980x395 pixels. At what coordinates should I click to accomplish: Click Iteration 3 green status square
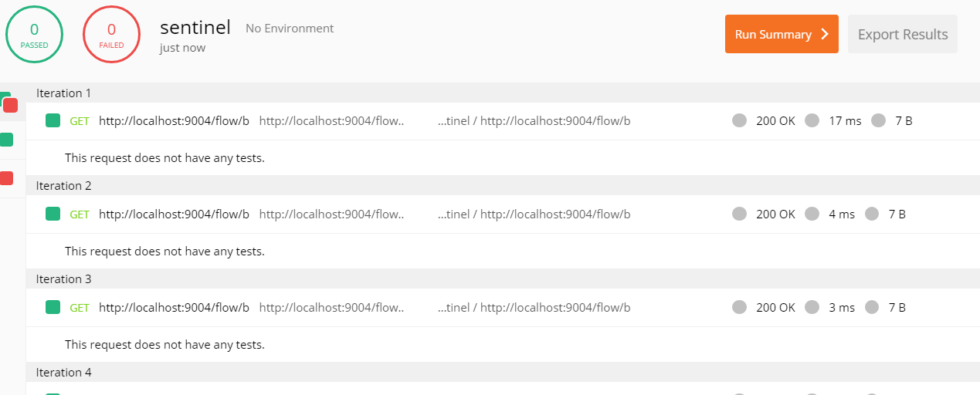coord(53,307)
